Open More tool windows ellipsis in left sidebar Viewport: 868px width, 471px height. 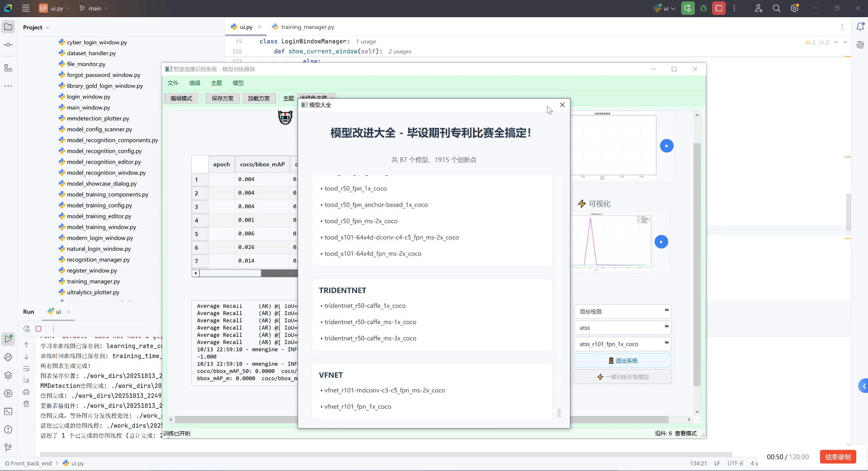(8, 86)
